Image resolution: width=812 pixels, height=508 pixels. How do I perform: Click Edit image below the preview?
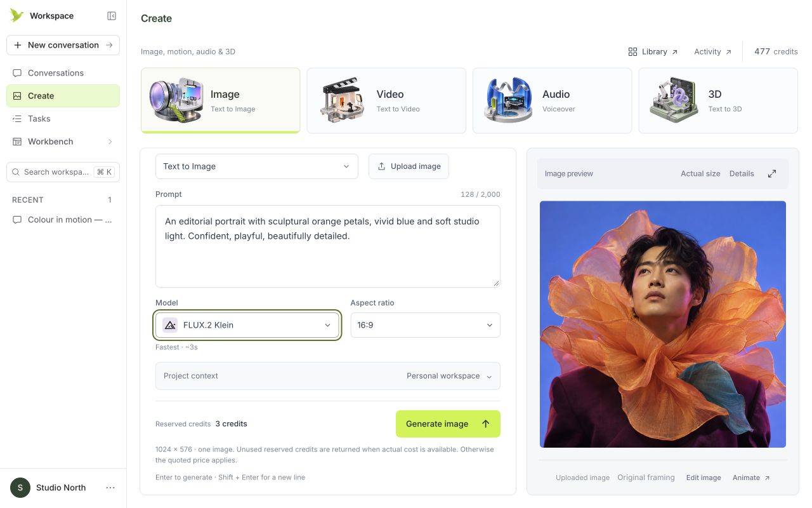pos(704,478)
